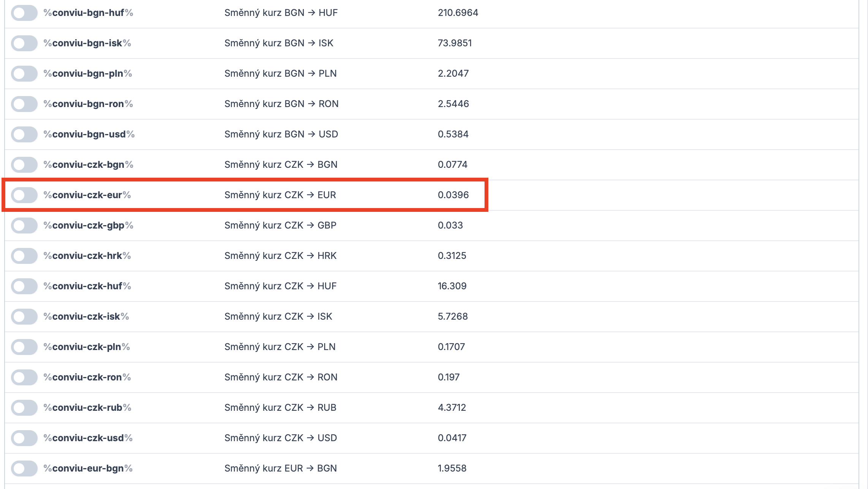Enable the conviu-czk-huf switch
This screenshot has width=868, height=489.
coord(24,286)
